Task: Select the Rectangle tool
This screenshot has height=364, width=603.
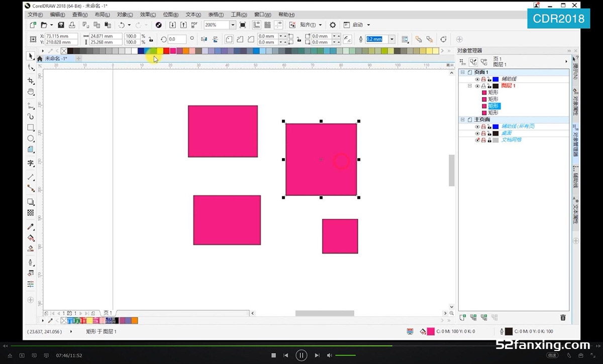Action: click(31, 128)
